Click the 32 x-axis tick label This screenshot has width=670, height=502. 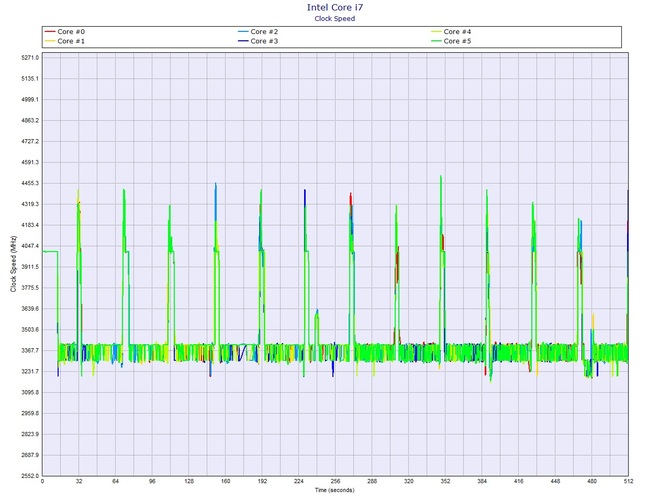point(79,481)
